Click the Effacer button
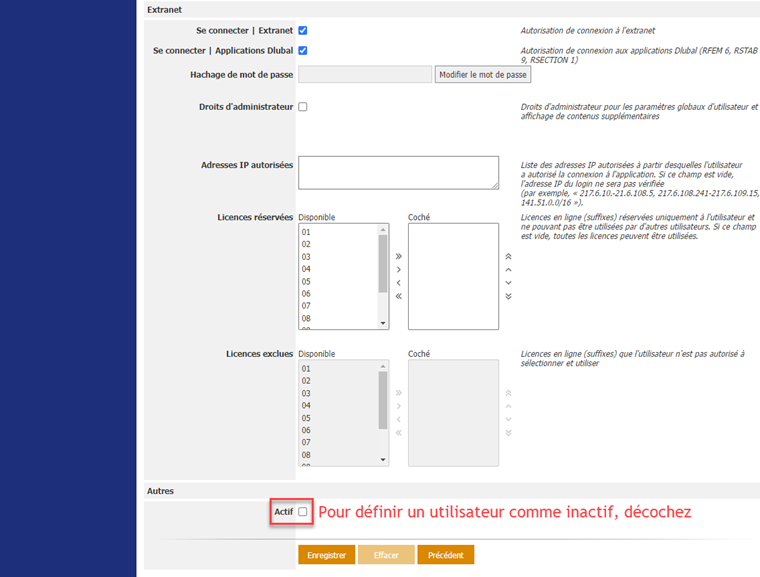The height and width of the screenshot is (577, 760). (x=386, y=555)
